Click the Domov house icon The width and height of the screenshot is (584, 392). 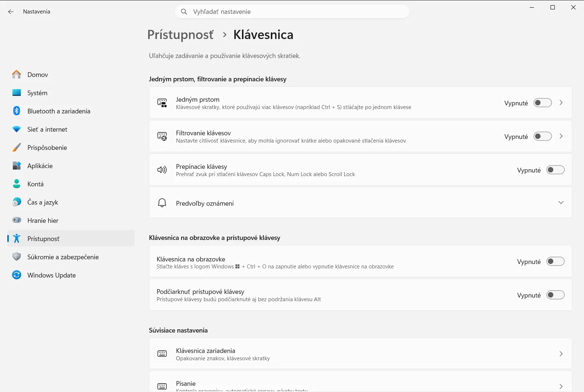16,74
